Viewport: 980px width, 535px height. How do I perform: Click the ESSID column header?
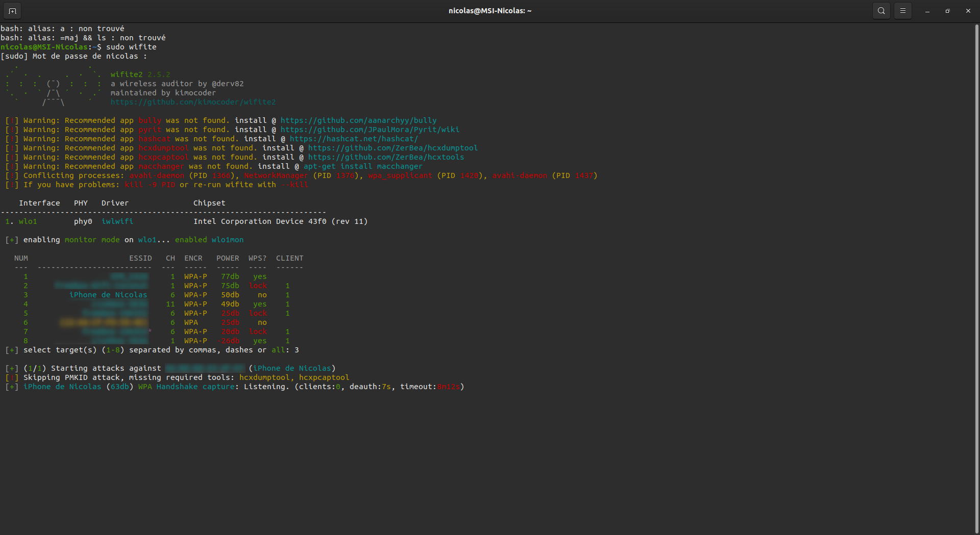pos(140,258)
